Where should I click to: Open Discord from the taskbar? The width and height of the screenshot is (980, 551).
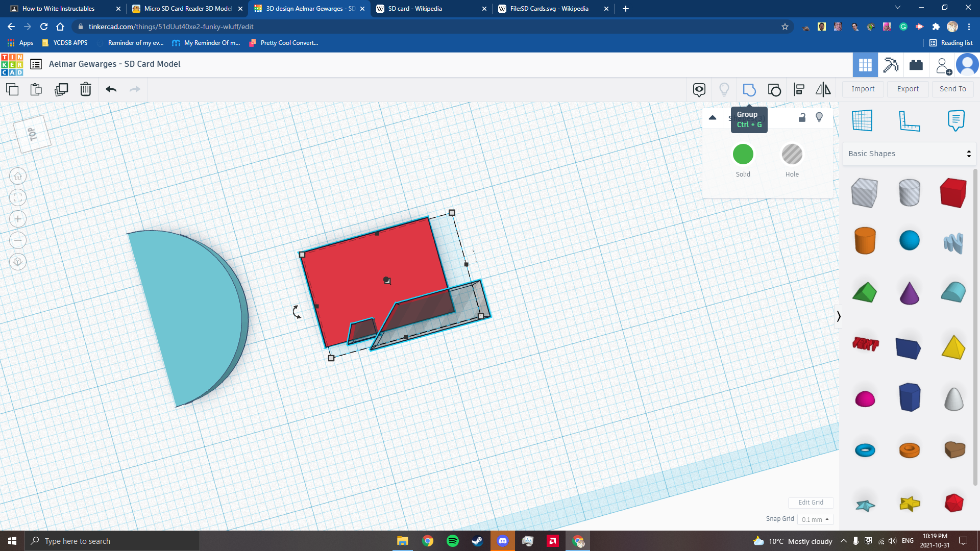pos(503,541)
